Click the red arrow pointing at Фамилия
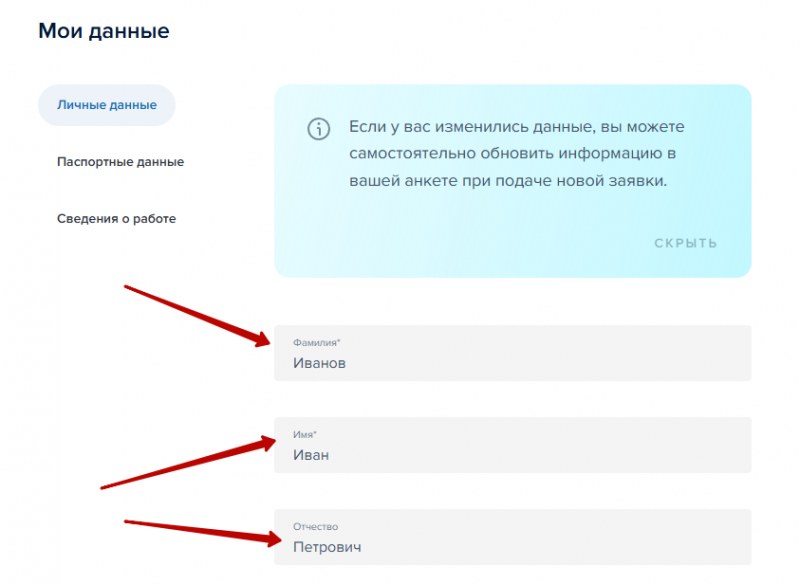 click(x=200, y=316)
